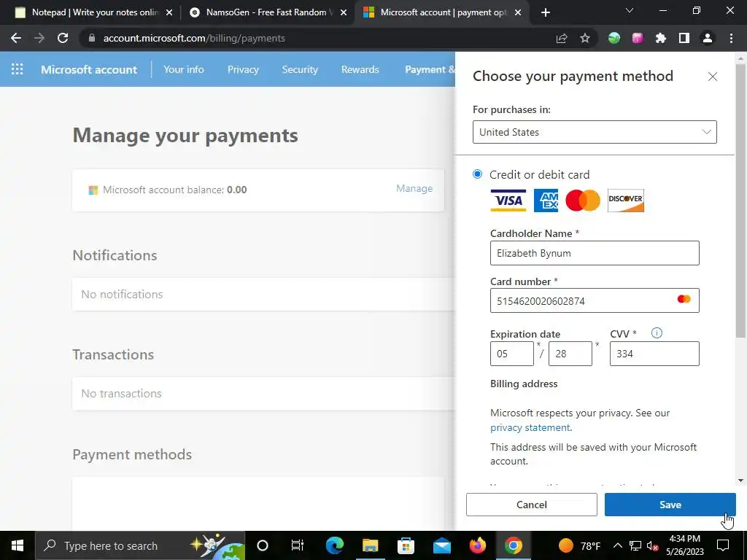Image resolution: width=747 pixels, height=560 pixels.
Task: Click the Cardholder Name field
Action: tap(595, 253)
